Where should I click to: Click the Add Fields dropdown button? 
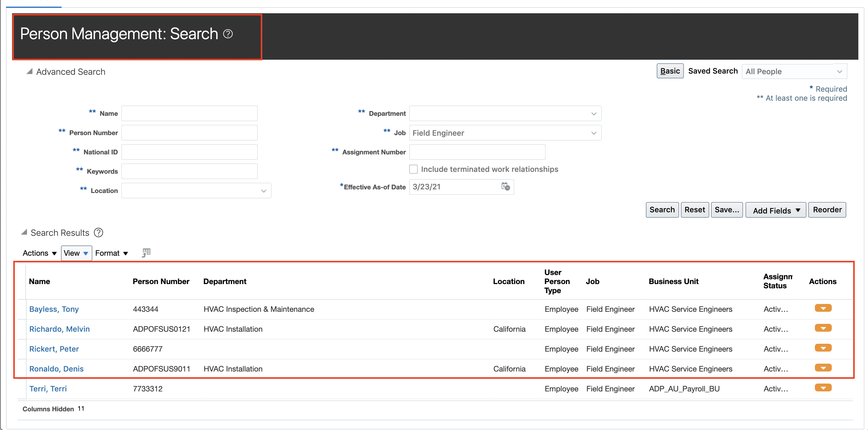click(x=776, y=210)
